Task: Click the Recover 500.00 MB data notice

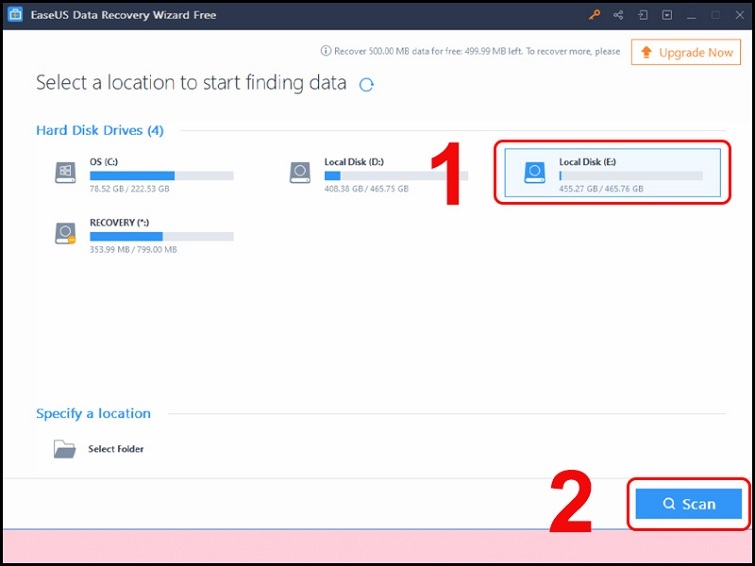Action: click(x=477, y=51)
